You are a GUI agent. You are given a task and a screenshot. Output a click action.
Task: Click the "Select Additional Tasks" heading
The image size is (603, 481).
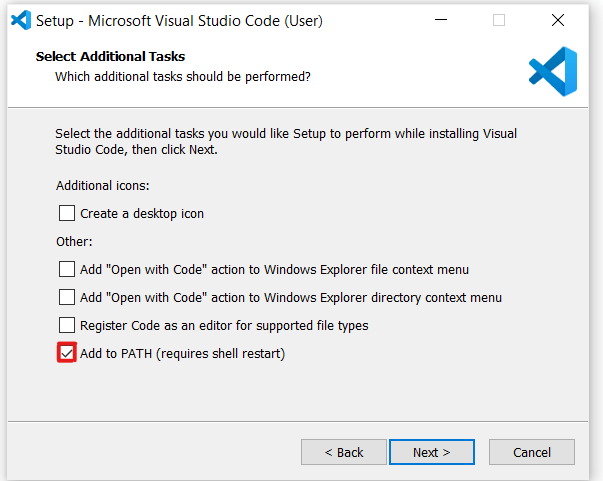(x=110, y=57)
